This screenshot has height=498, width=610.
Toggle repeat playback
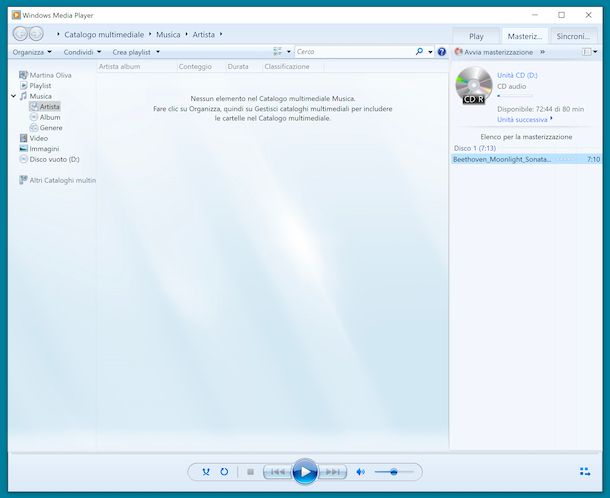click(224, 472)
